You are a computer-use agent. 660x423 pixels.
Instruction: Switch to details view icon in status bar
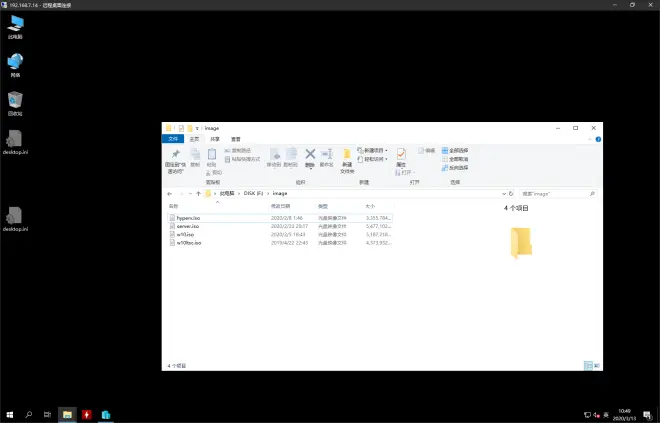[x=588, y=366]
